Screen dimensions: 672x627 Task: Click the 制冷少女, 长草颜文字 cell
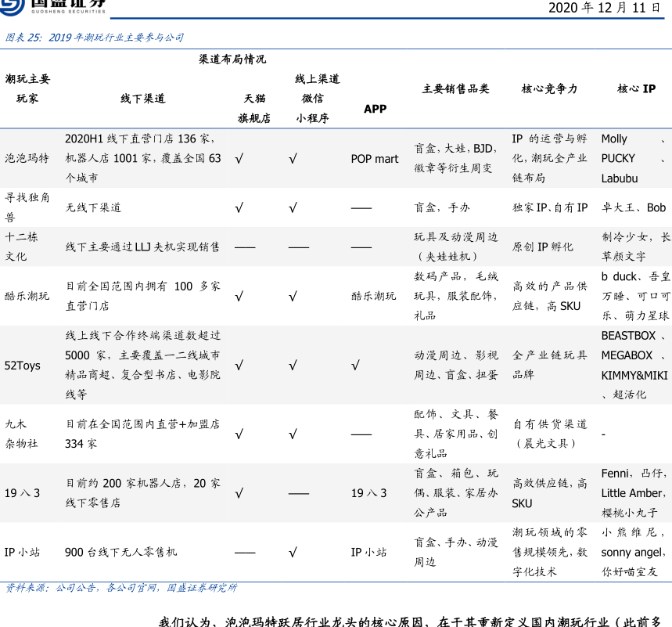(x=635, y=247)
